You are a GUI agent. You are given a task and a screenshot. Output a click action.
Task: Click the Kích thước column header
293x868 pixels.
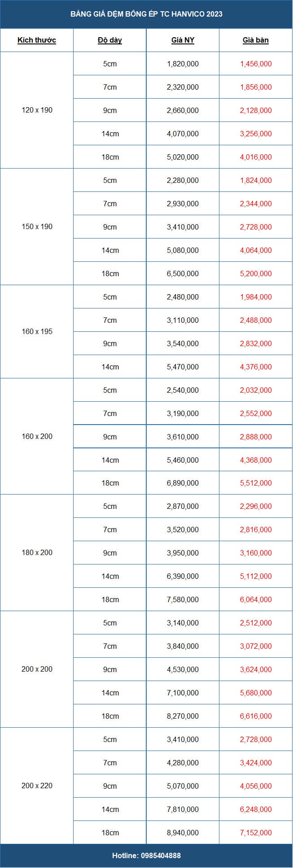tap(37, 40)
